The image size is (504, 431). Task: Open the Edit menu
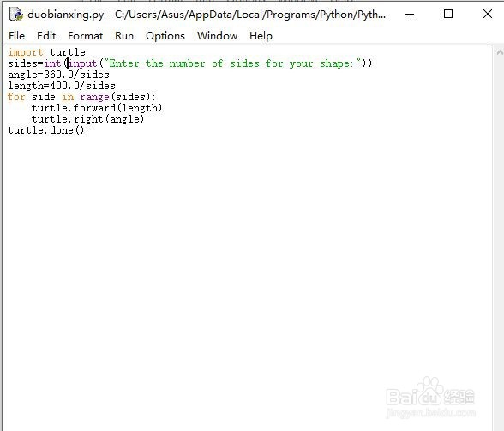tap(46, 36)
